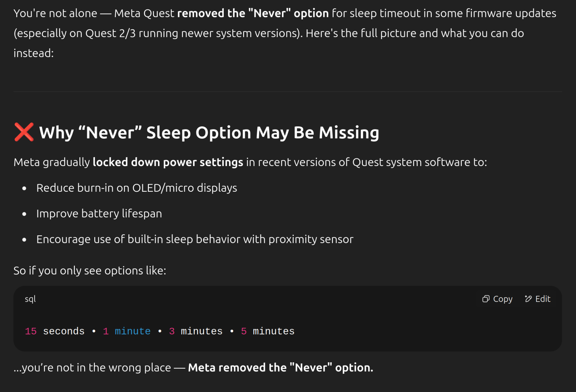Image resolution: width=576 pixels, height=392 pixels.
Task: Click the horizontal divider line below intro
Action: tap(288, 91)
